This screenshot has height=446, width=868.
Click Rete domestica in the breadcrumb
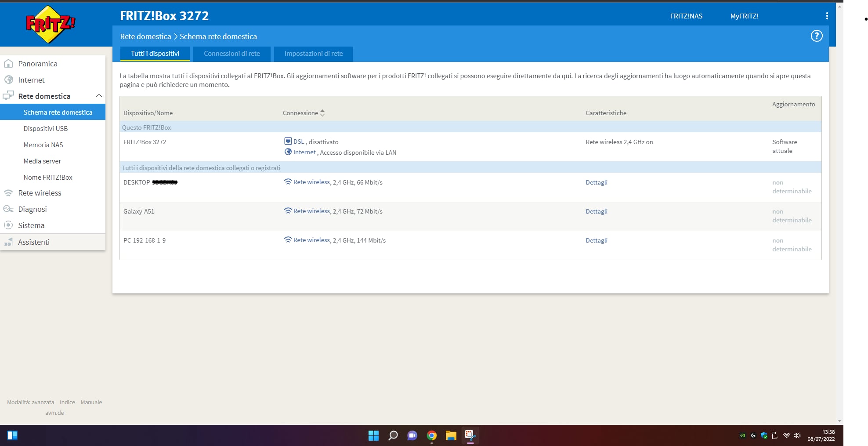[145, 36]
